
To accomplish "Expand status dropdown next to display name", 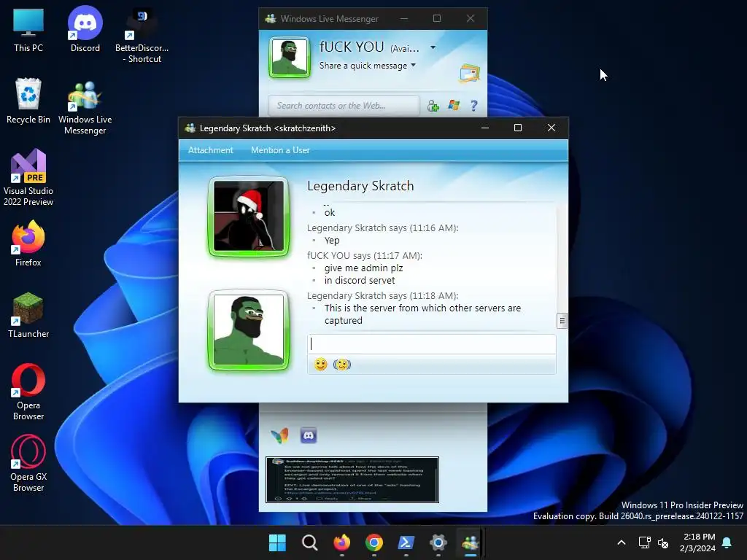I will click(x=433, y=47).
